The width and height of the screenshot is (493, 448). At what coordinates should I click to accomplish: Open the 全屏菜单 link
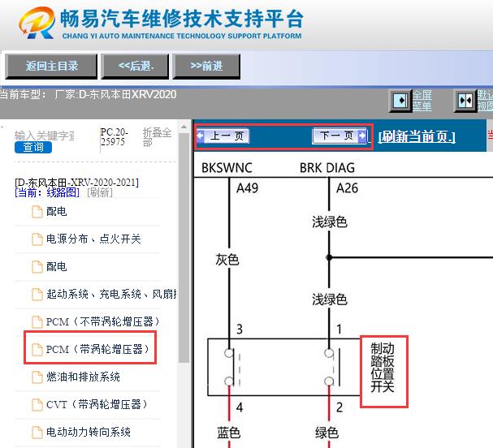(422, 101)
